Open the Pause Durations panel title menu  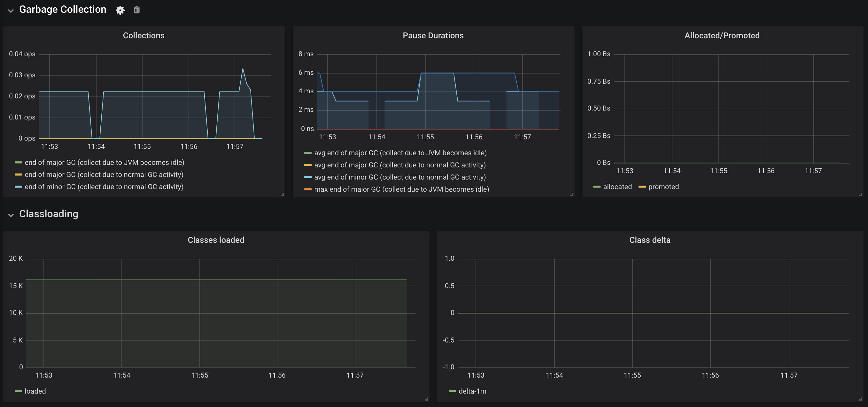click(433, 35)
